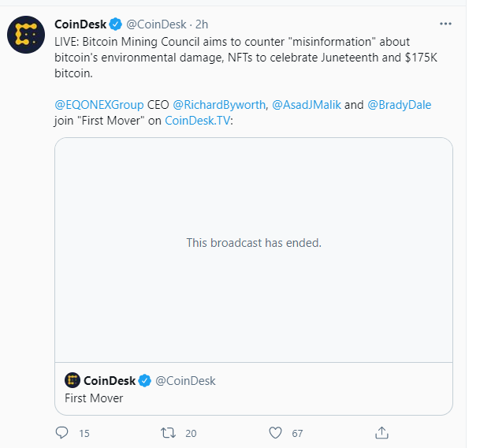Open the @EQONEXGroup mention link
The width and height of the screenshot is (480, 448).
(x=99, y=105)
